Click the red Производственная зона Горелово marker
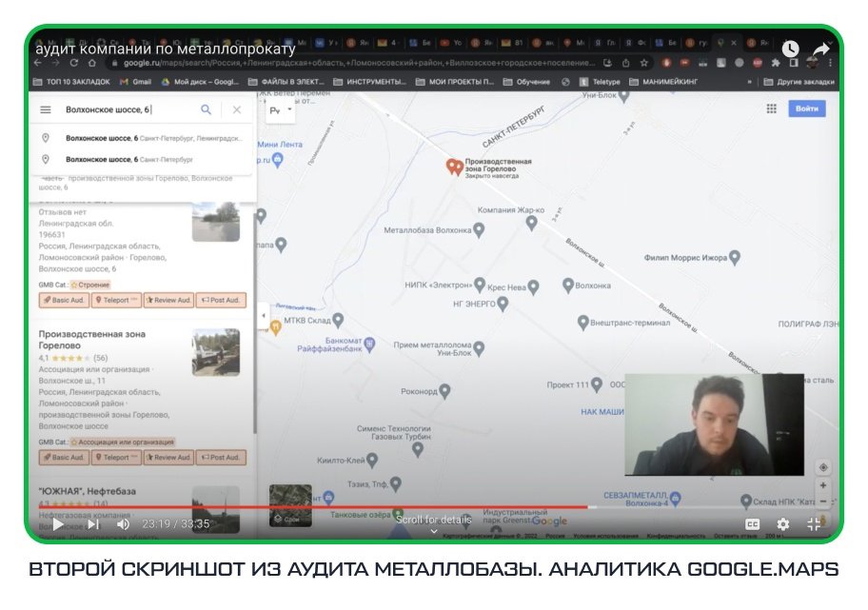The image size is (868, 610). point(455,167)
